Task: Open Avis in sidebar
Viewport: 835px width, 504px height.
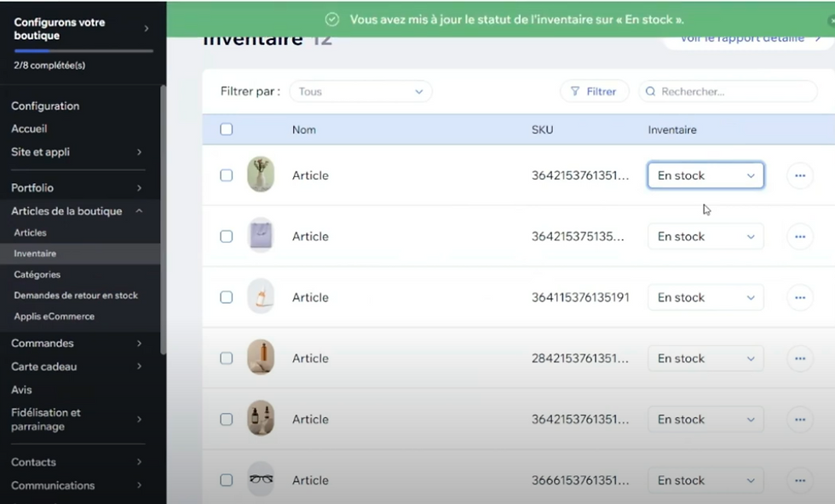Action: pos(21,390)
